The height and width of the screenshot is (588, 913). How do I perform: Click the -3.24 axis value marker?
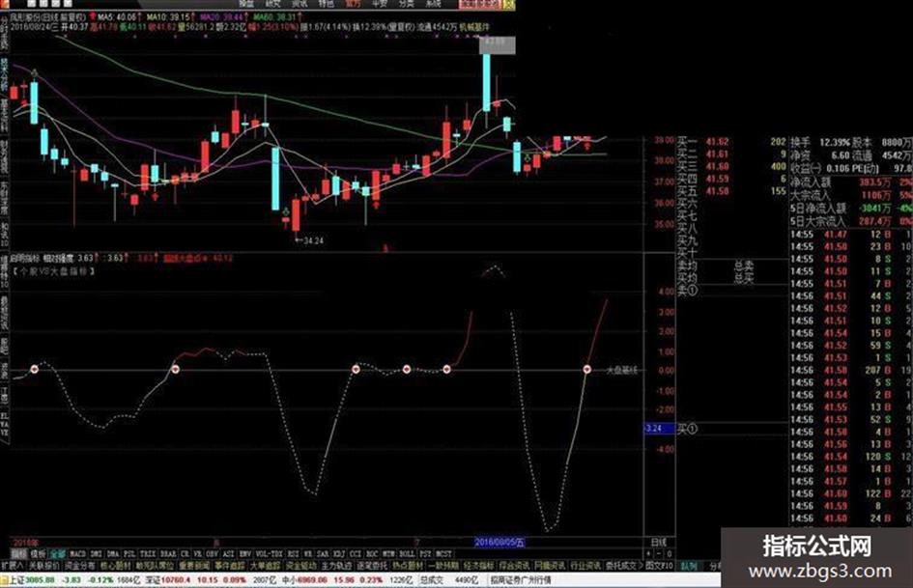pyautogui.click(x=659, y=429)
